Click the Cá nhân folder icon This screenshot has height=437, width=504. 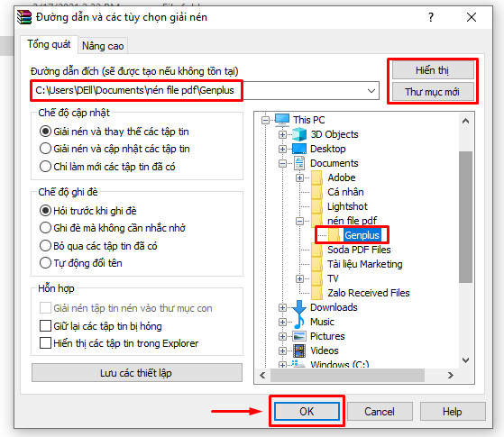(x=316, y=192)
